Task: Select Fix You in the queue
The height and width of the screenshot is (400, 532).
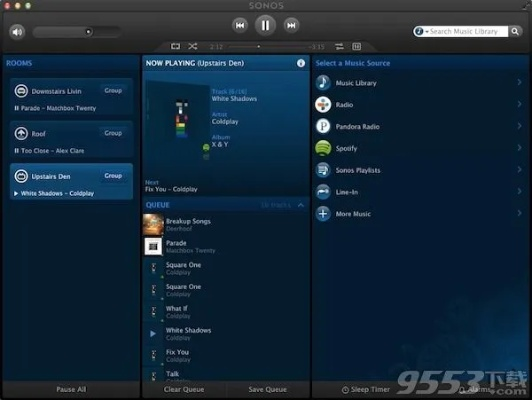Action: tap(226, 355)
